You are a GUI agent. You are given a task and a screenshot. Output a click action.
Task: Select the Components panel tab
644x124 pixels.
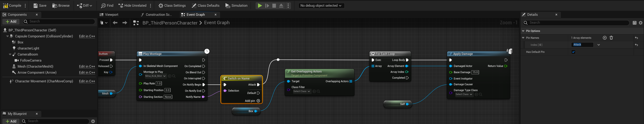(17, 14)
